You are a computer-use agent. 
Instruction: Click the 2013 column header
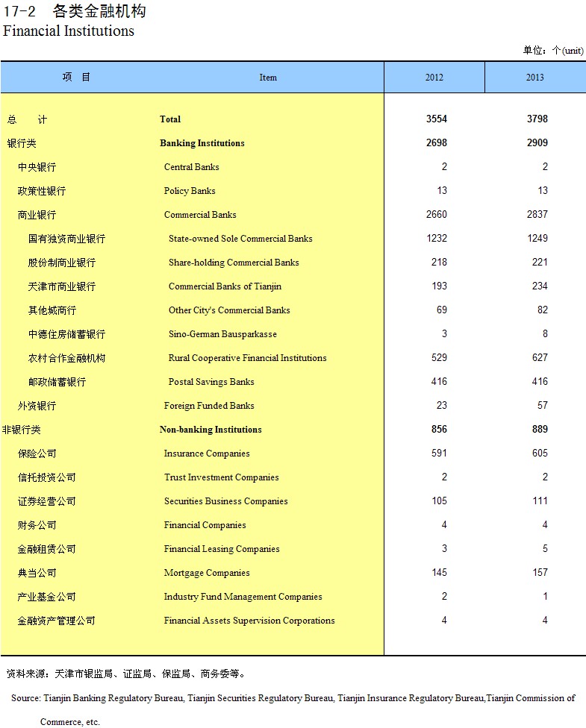click(534, 78)
